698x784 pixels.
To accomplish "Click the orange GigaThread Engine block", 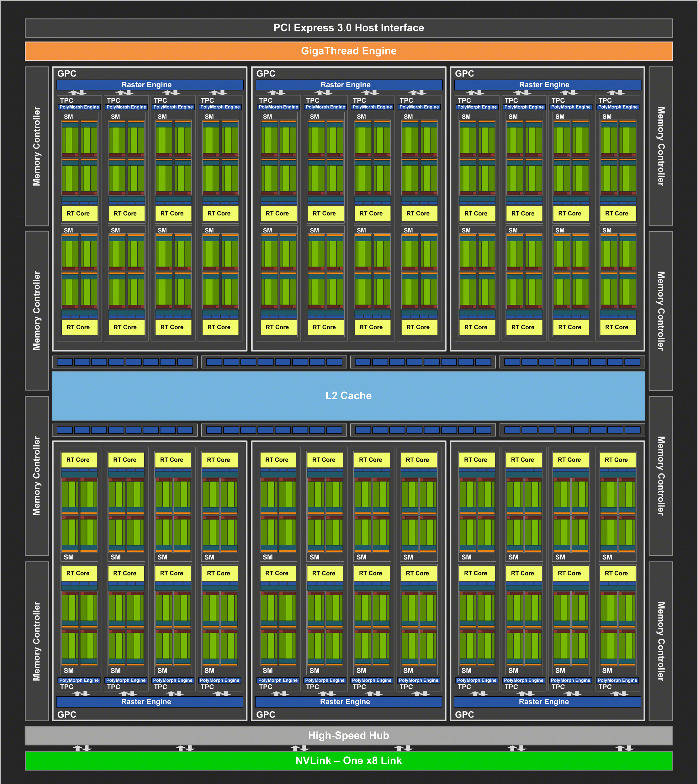I will [348, 51].
